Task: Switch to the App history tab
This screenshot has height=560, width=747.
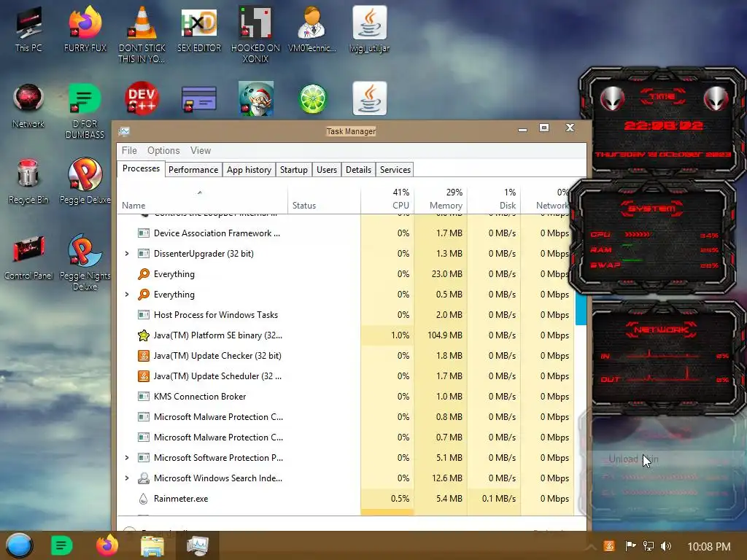Action: tap(249, 170)
